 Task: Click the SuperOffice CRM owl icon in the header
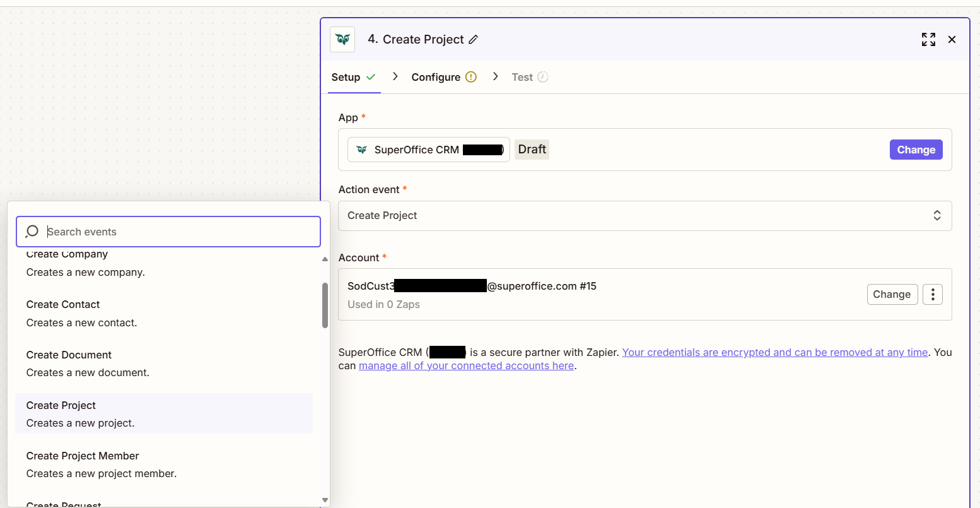pyautogui.click(x=342, y=39)
